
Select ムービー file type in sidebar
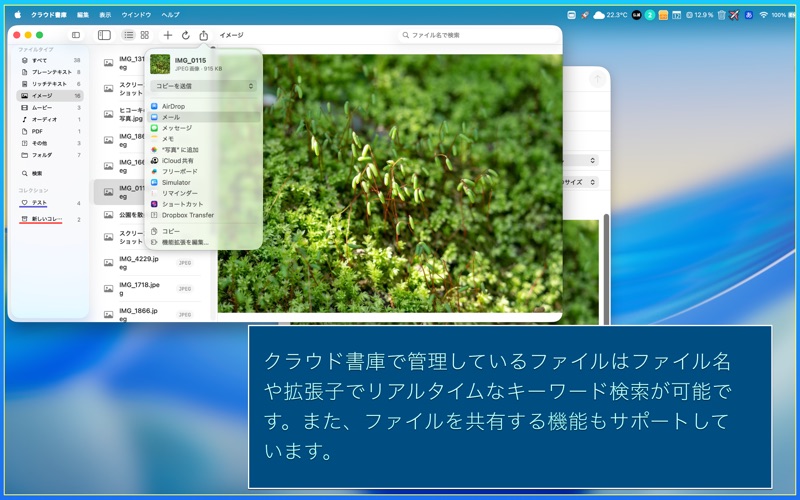tap(50, 108)
